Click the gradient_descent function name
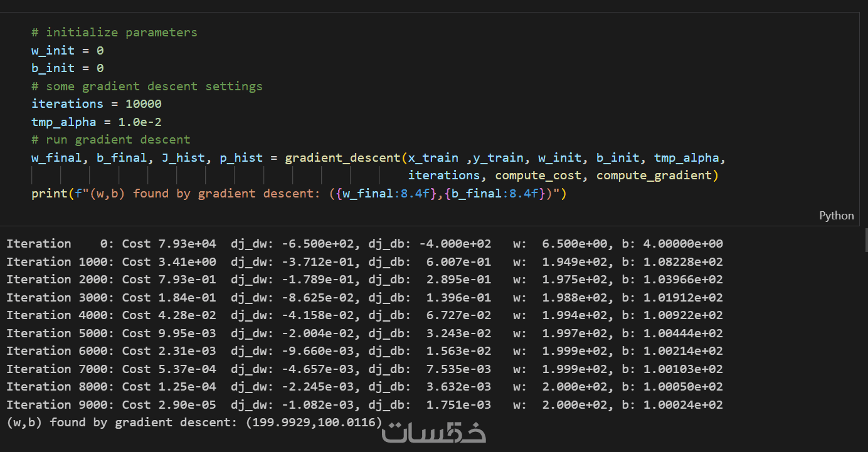 click(342, 157)
